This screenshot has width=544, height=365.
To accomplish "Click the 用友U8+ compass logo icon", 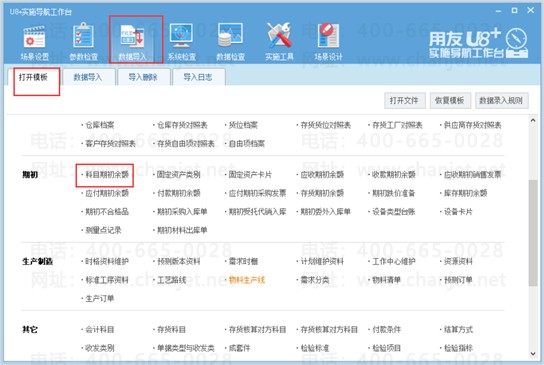I will (x=516, y=43).
